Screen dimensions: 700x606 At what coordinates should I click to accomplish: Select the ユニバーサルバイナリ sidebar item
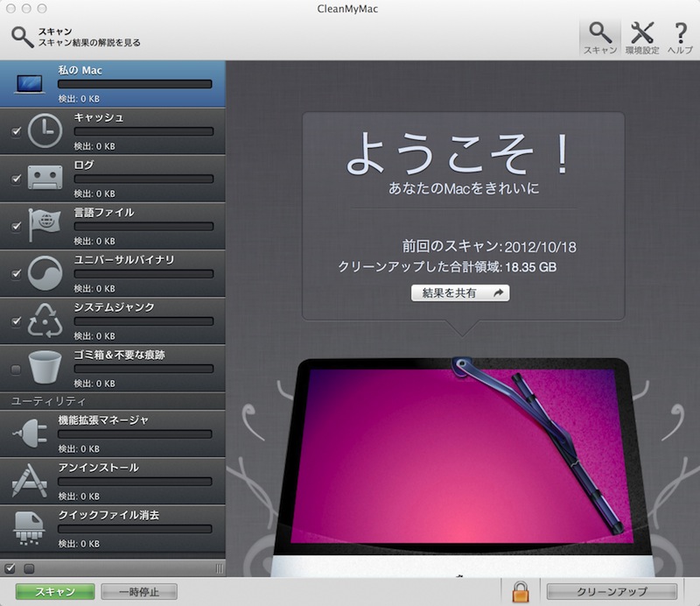[x=113, y=273]
